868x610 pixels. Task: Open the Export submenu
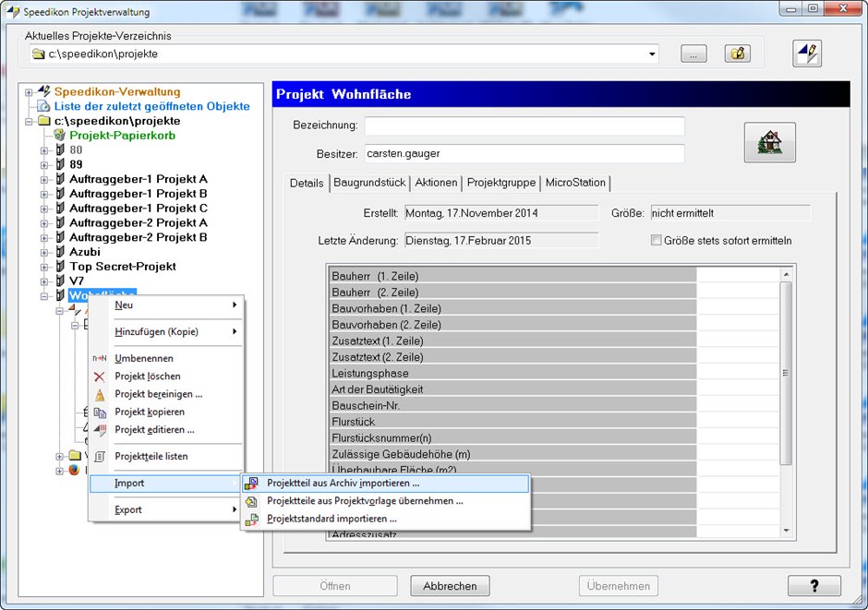pyautogui.click(x=165, y=510)
